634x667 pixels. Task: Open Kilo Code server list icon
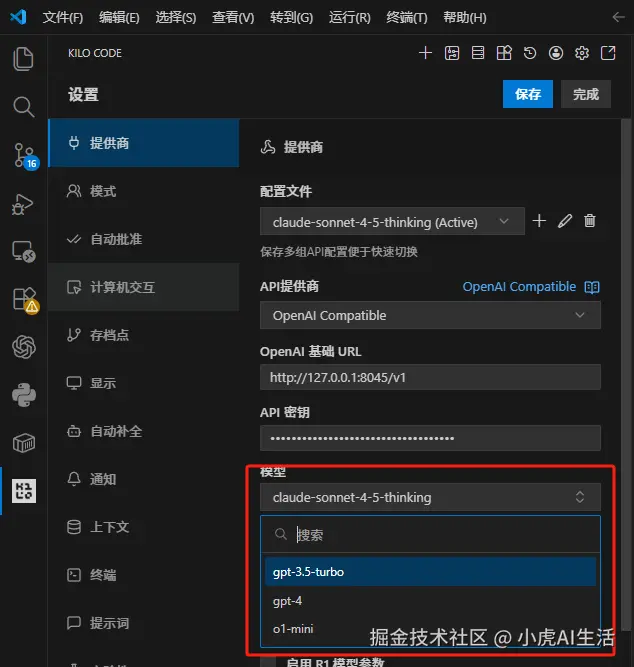(478, 53)
